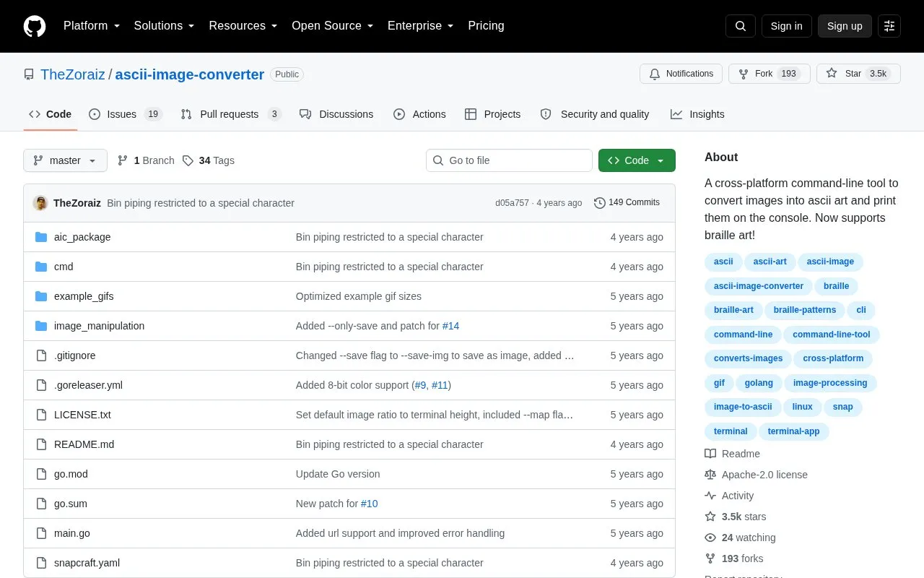Click the aic_package folder icon
Image resolution: width=924 pixels, height=578 pixels.
41,237
